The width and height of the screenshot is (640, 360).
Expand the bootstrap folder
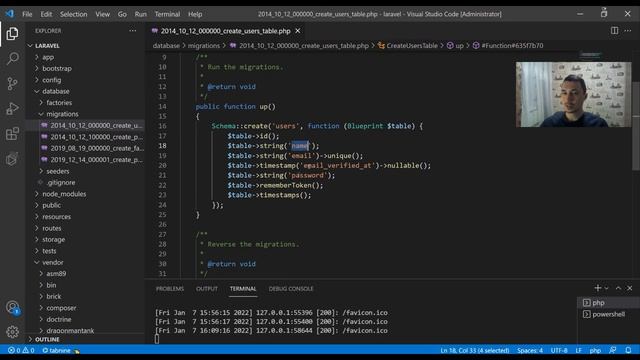85,69
